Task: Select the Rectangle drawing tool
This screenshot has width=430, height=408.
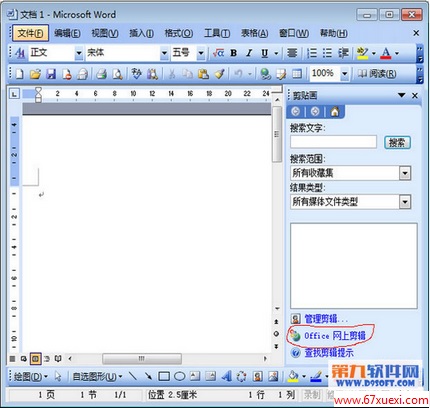Action: pyautogui.click(x=164, y=376)
